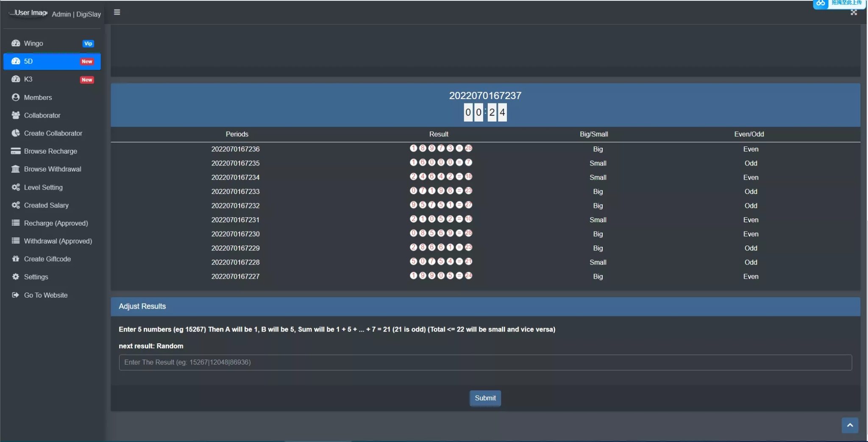Select the K3 menu item
Viewport: 868px width, 442px height.
tap(28, 79)
